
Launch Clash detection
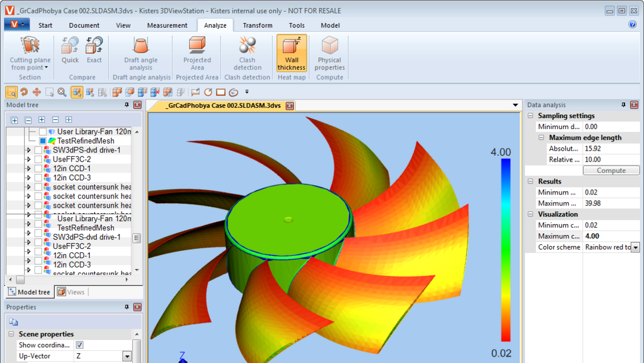[247, 53]
